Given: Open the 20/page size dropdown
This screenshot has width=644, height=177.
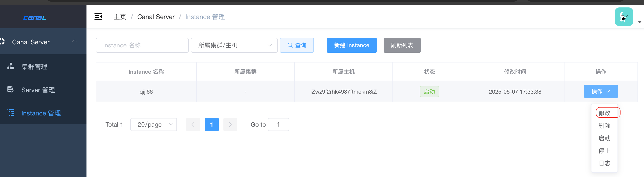Looking at the screenshot, I should (x=153, y=124).
